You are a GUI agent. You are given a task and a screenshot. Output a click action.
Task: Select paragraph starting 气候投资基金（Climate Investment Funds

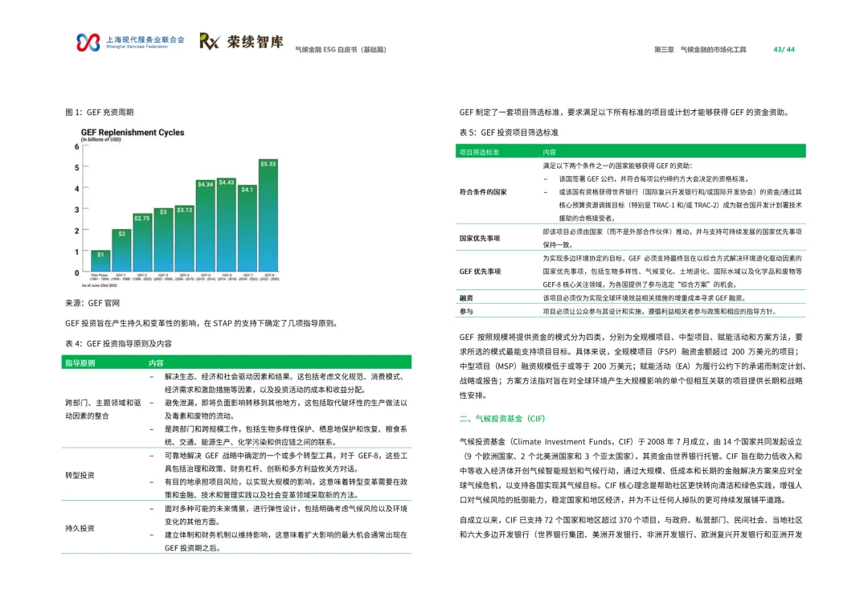click(631, 471)
